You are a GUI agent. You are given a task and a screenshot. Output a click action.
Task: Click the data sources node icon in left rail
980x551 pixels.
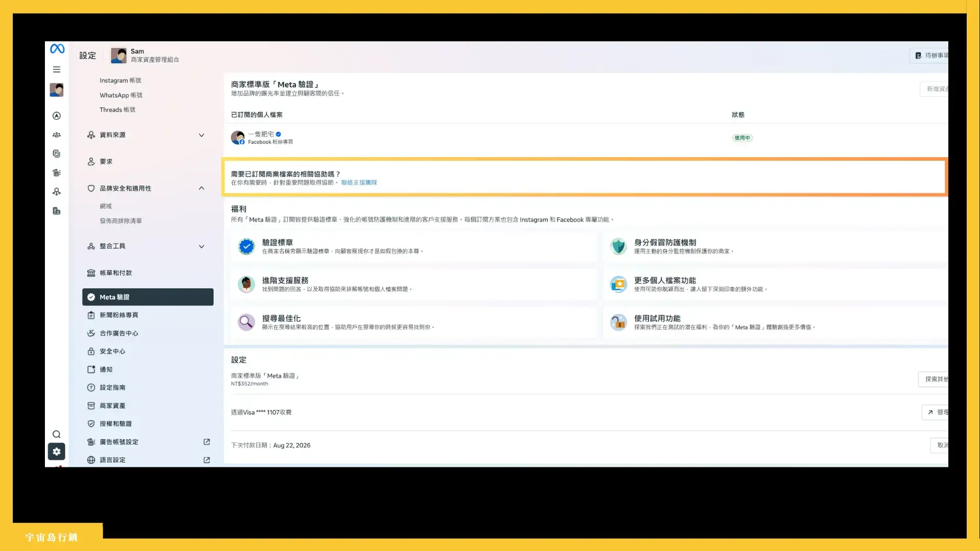click(x=57, y=192)
